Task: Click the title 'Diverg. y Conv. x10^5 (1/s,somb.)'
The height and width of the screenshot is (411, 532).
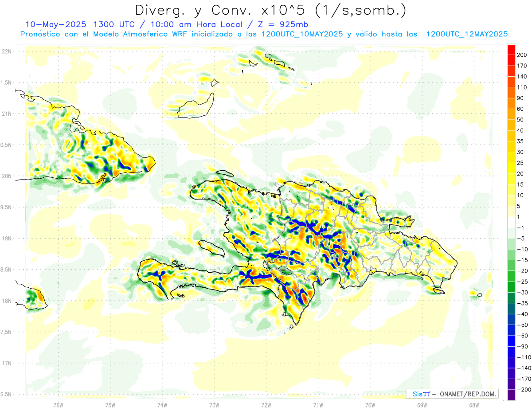Action: pyautogui.click(x=270, y=10)
